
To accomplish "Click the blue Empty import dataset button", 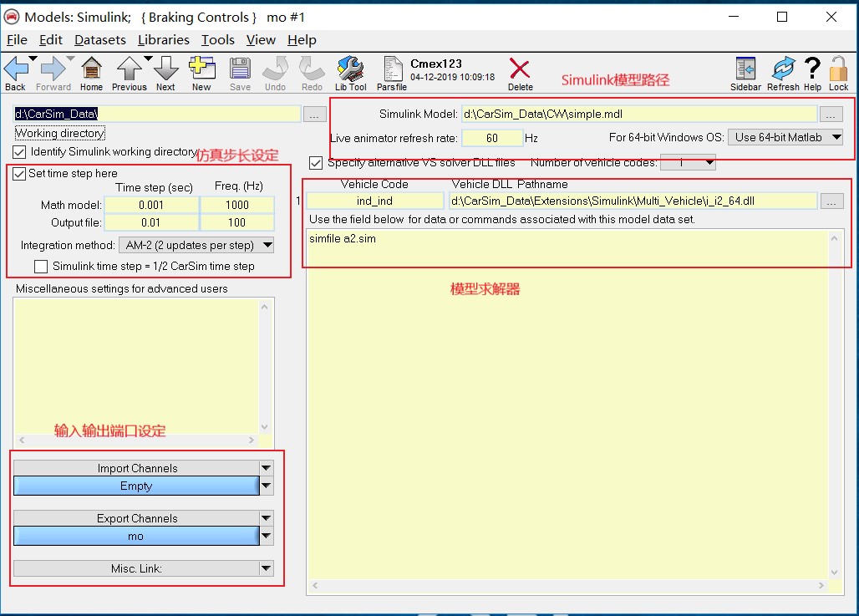I will (136, 486).
